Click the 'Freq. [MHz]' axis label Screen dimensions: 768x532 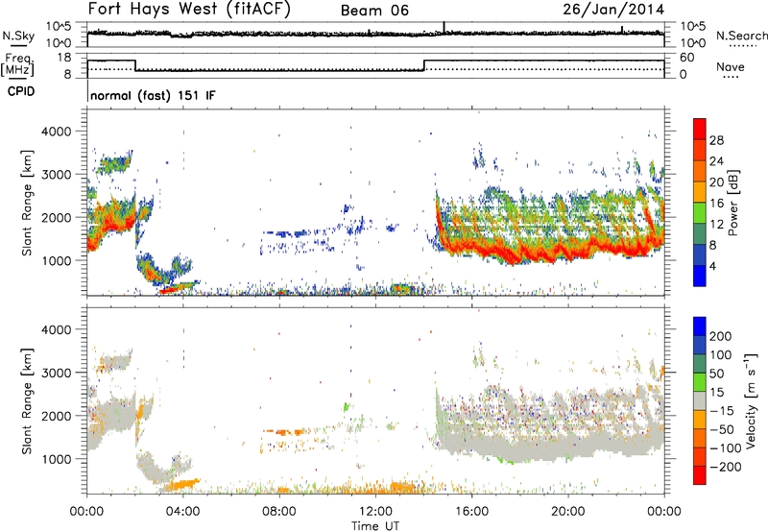click(18, 64)
